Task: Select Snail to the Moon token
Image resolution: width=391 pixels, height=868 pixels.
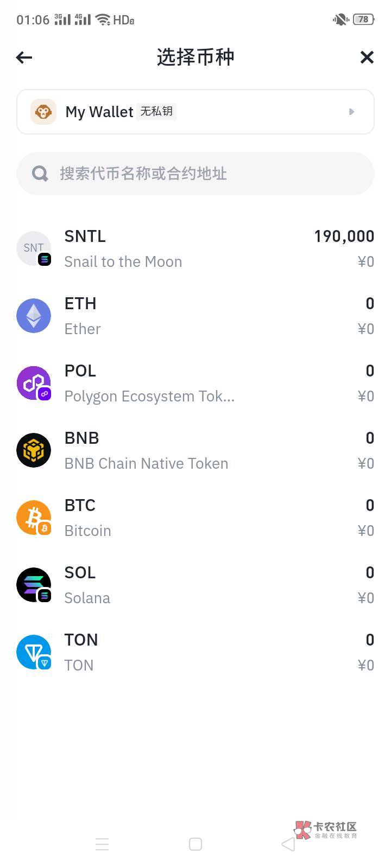Action: click(x=123, y=261)
